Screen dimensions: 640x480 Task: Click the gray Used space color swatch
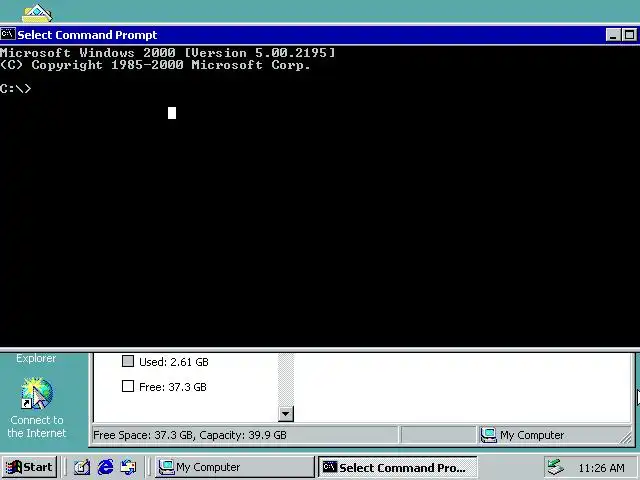(128, 361)
